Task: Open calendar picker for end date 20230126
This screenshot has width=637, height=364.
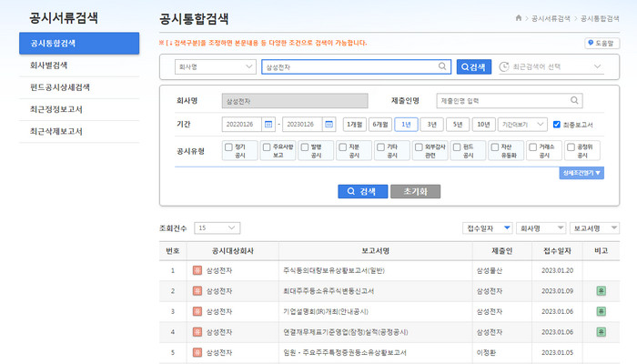Action: (x=329, y=125)
